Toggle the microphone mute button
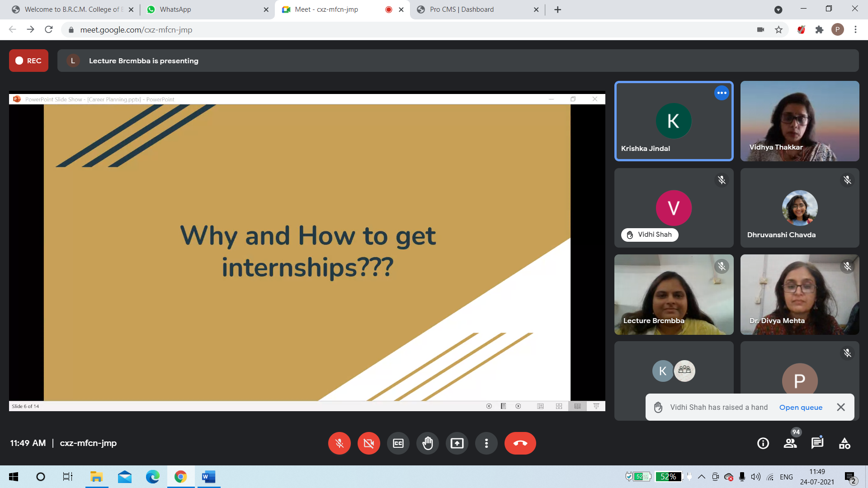 (339, 443)
